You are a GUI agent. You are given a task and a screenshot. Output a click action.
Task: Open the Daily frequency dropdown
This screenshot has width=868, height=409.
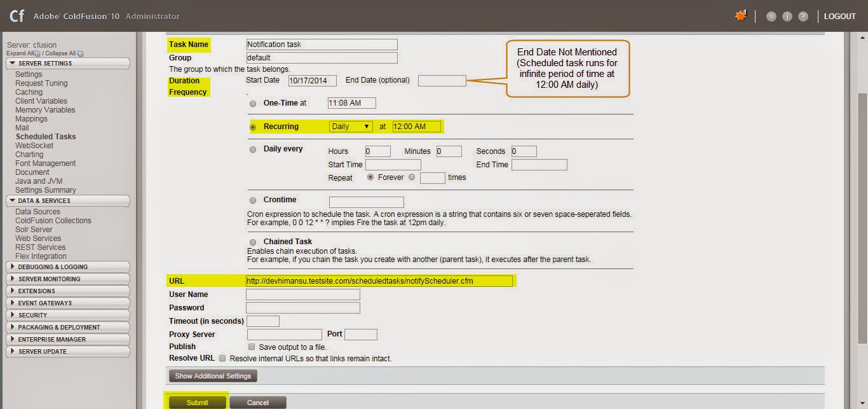[x=350, y=126]
